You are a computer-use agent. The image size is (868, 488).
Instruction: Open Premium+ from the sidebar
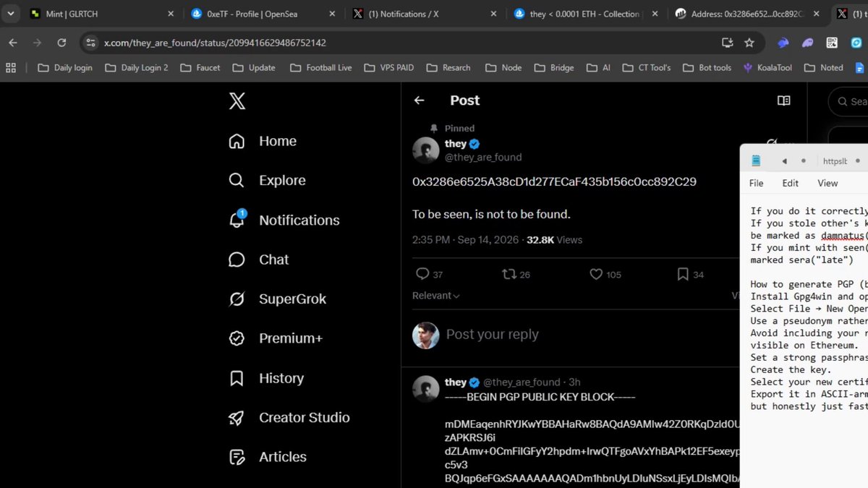pyautogui.click(x=275, y=338)
